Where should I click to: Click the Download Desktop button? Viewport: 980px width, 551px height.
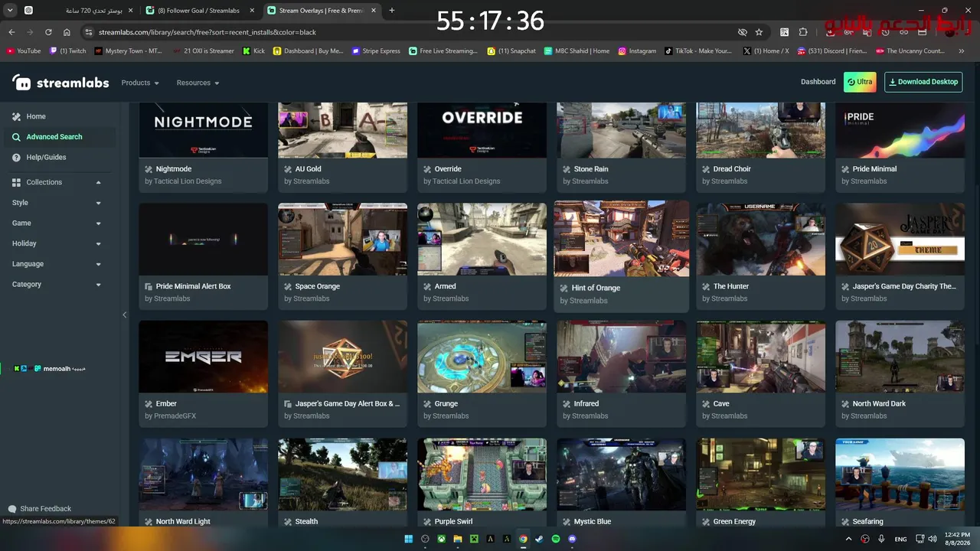tap(923, 82)
